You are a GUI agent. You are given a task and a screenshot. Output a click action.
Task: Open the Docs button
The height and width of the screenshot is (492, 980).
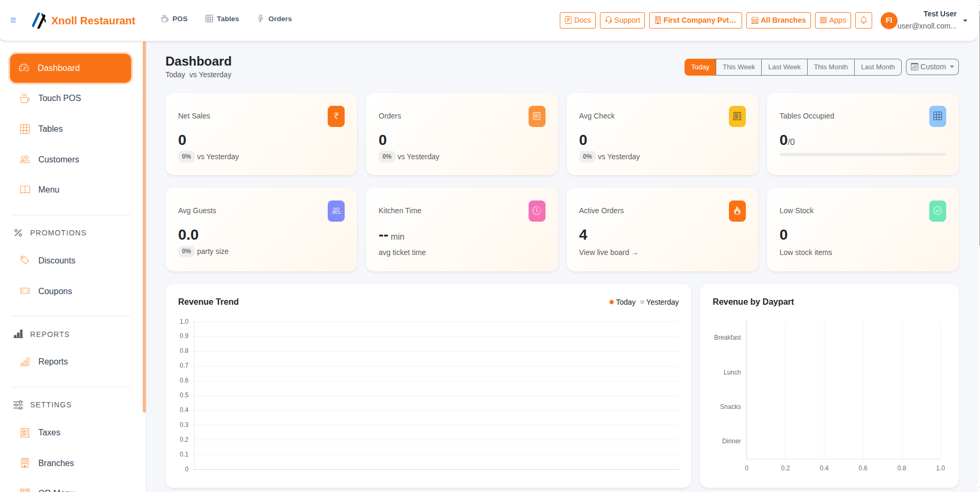coord(578,20)
